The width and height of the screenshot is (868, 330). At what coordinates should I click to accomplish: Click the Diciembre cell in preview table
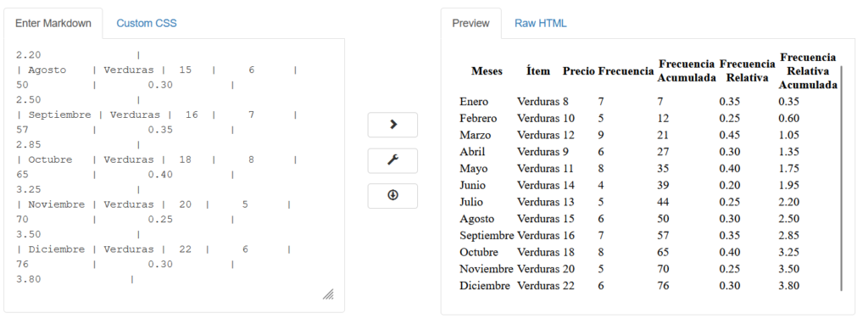pyautogui.click(x=484, y=286)
